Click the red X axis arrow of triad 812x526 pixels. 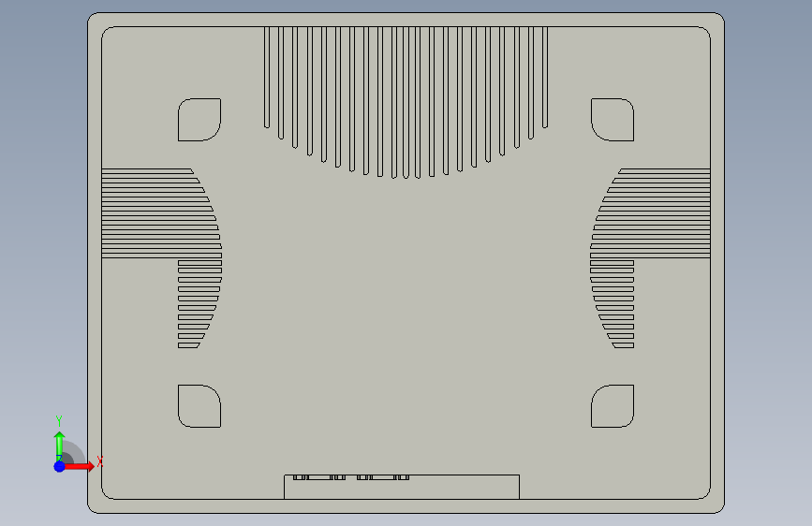coord(79,466)
